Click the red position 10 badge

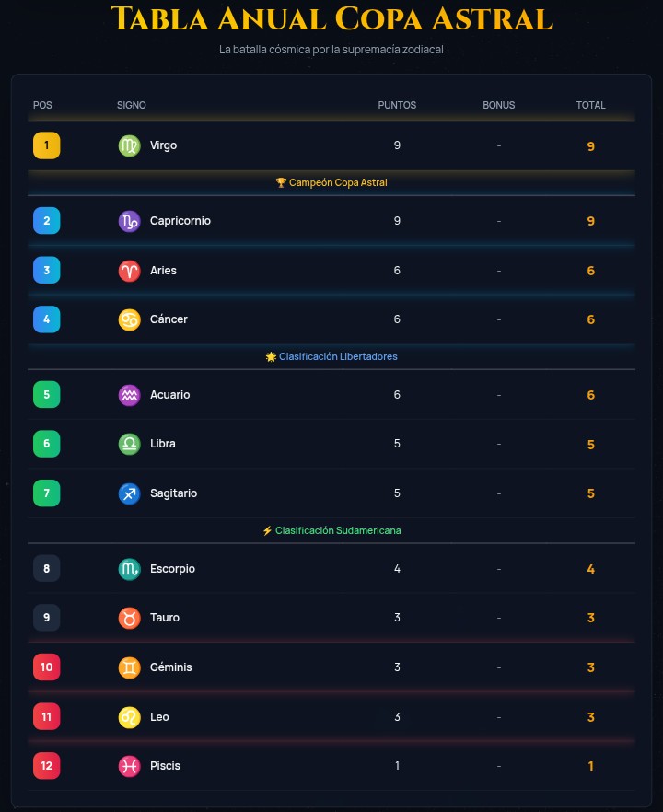[47, 667]
